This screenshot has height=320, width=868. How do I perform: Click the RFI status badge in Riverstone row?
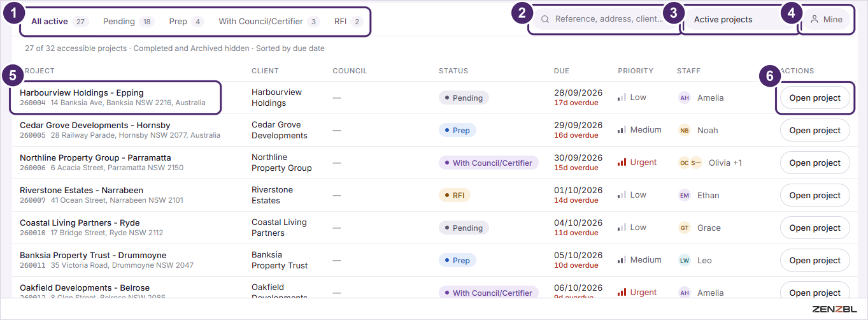[455, 196]
